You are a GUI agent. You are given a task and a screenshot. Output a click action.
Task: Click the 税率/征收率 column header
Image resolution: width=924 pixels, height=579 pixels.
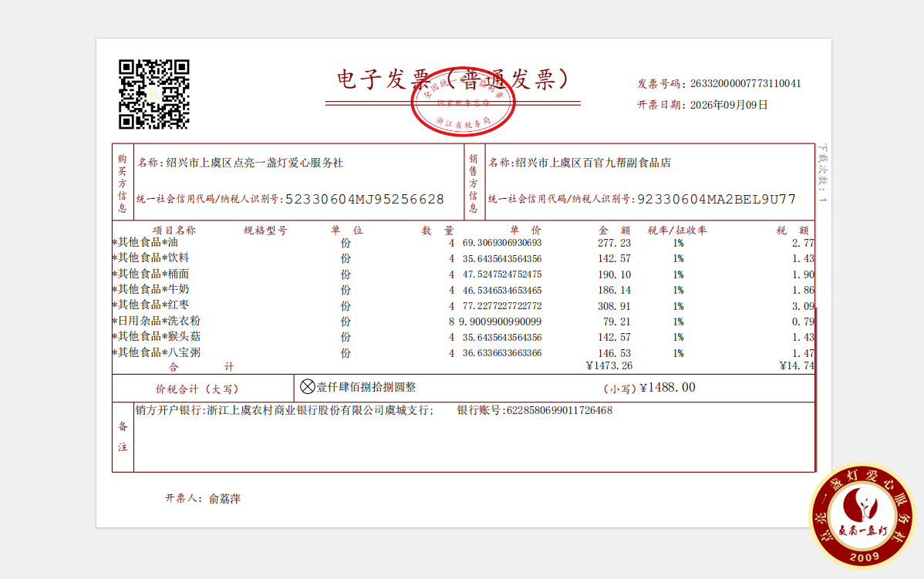[x=677, y=231]
